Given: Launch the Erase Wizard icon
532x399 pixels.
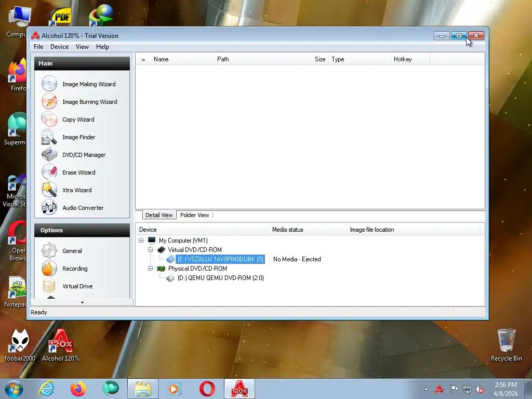Looking at the screenshot, I should [49, 172].
